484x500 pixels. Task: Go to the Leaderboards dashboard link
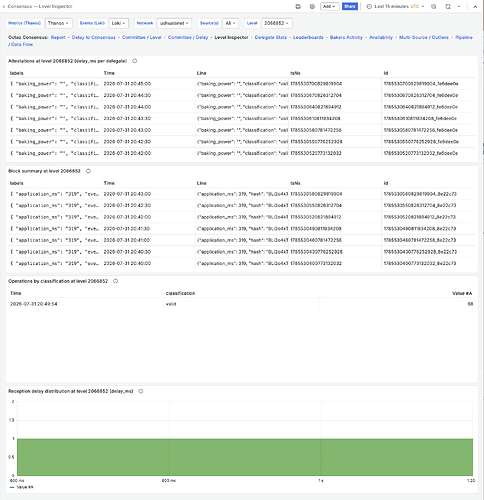pos(308,37)
